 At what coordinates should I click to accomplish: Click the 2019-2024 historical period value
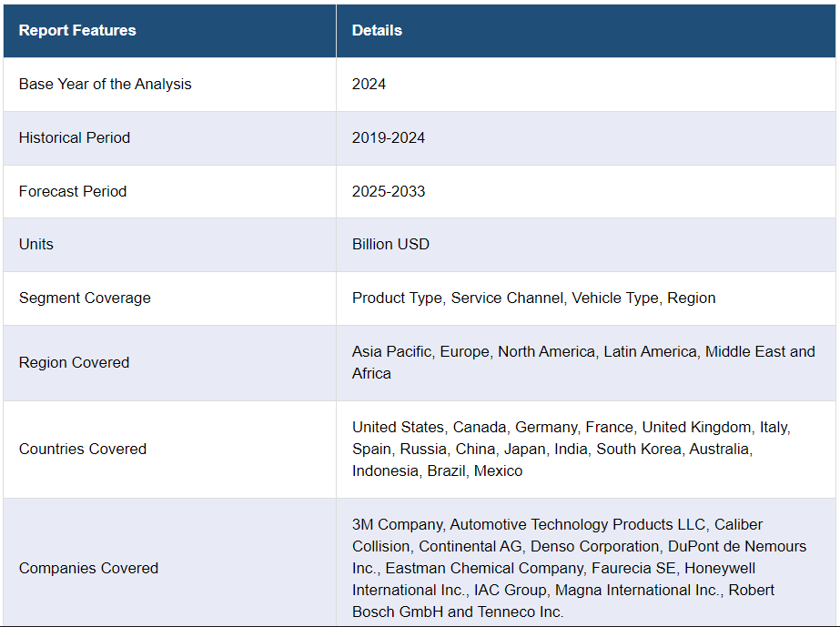[389, 137]
